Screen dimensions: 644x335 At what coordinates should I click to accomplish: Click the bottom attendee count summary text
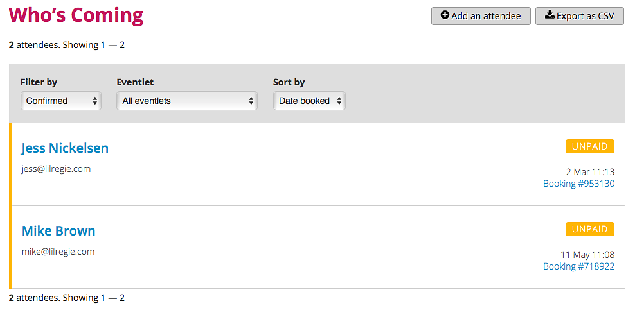point(67,298)
